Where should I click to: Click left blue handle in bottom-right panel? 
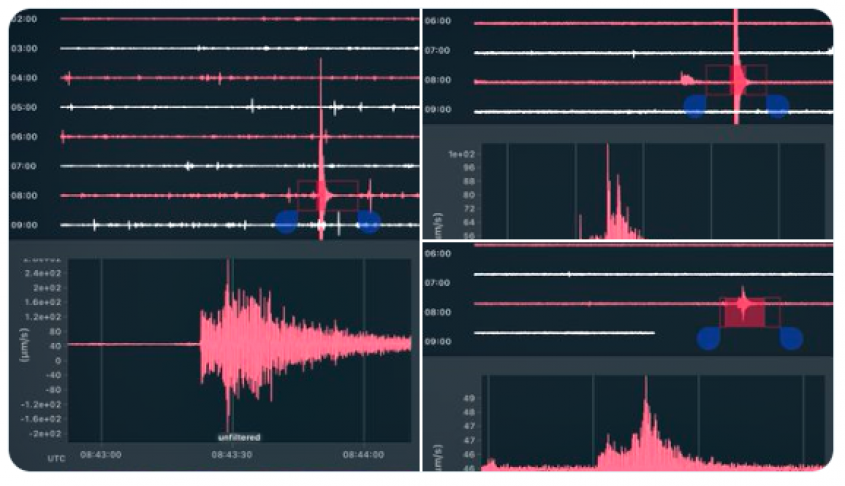click(x=709, y=338)
